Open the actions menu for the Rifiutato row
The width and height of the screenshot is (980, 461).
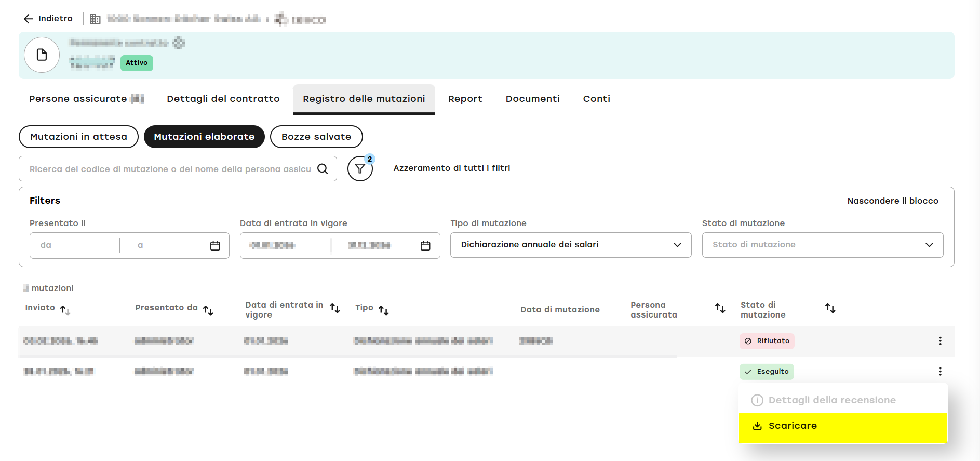[x=940, y=341]
